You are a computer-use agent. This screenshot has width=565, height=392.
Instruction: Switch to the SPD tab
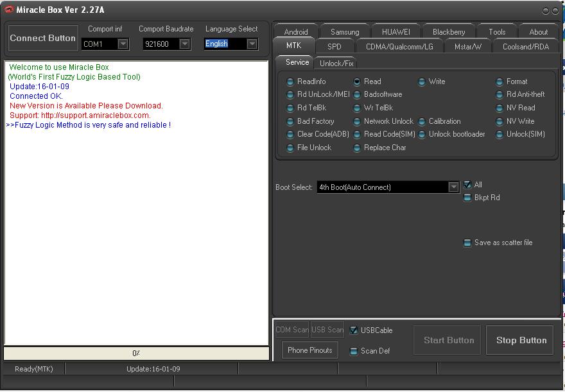tap(335, 46)
